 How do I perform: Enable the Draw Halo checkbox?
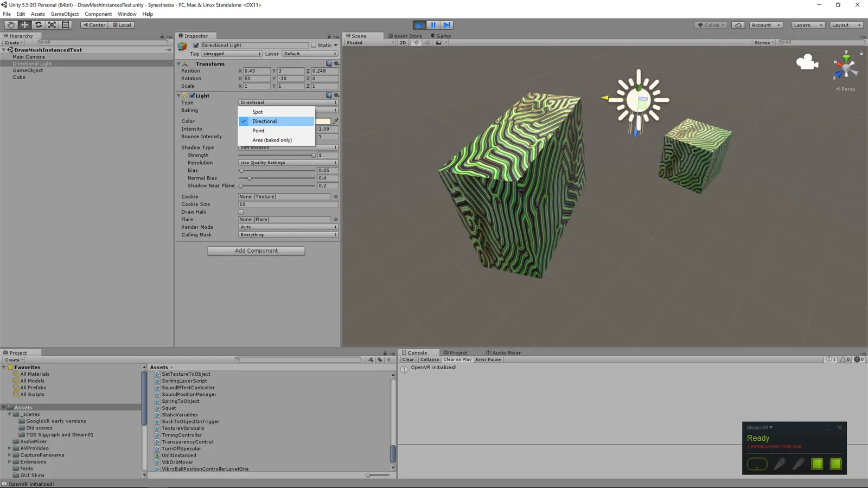click(241, 212)
